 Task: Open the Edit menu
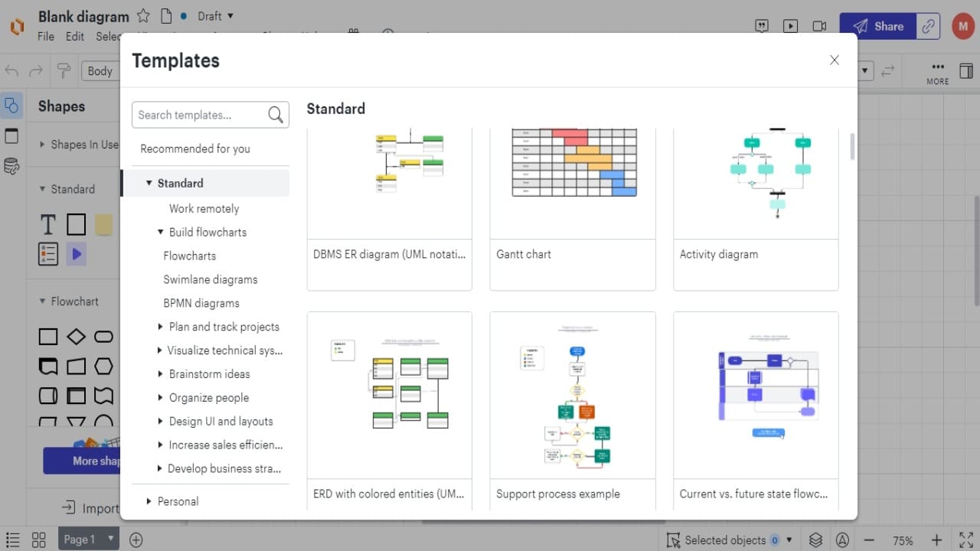[x=75, y=36]
